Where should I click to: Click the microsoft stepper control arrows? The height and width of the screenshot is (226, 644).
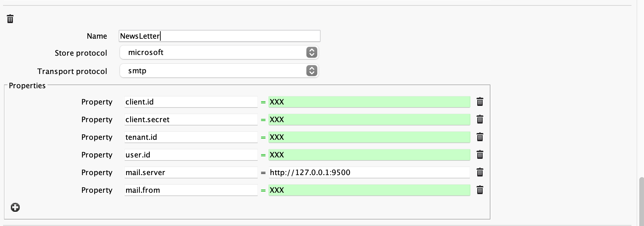point(311,52)
